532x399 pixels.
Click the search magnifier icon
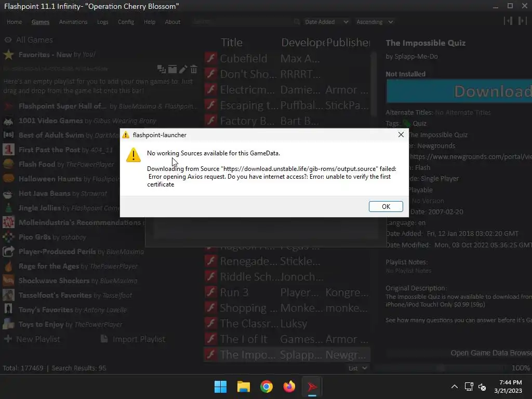(x=297, y=22)
